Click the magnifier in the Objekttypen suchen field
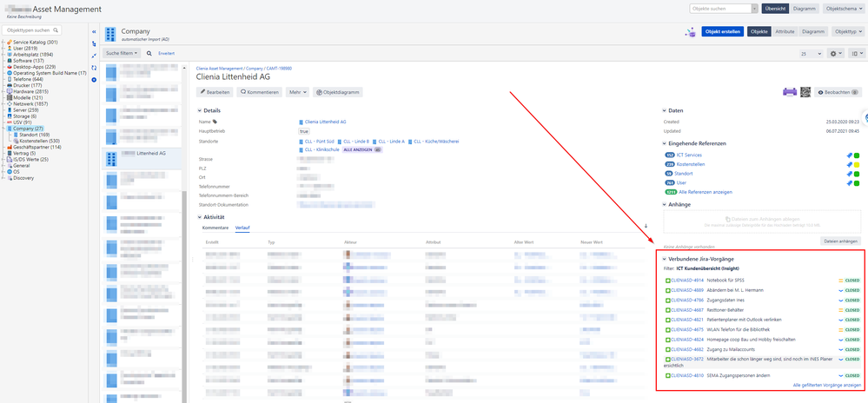Viewport: 868px width, 403px height. tap(56, 30)
